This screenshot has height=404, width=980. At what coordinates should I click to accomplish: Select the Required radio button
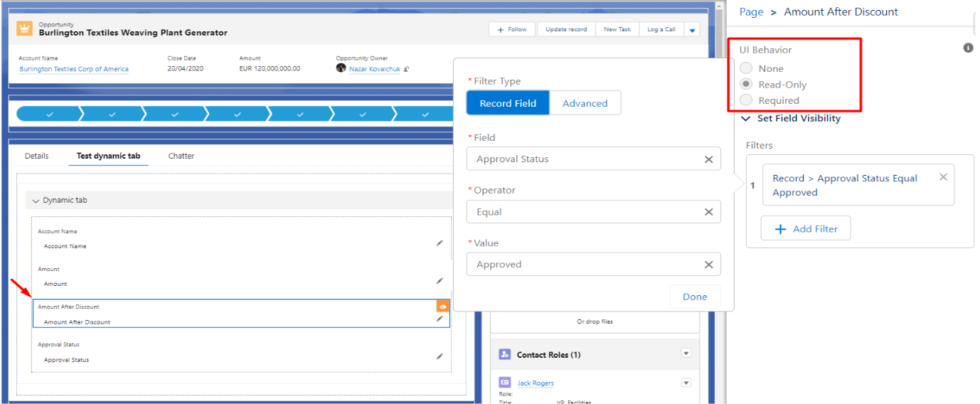[746, 100]
